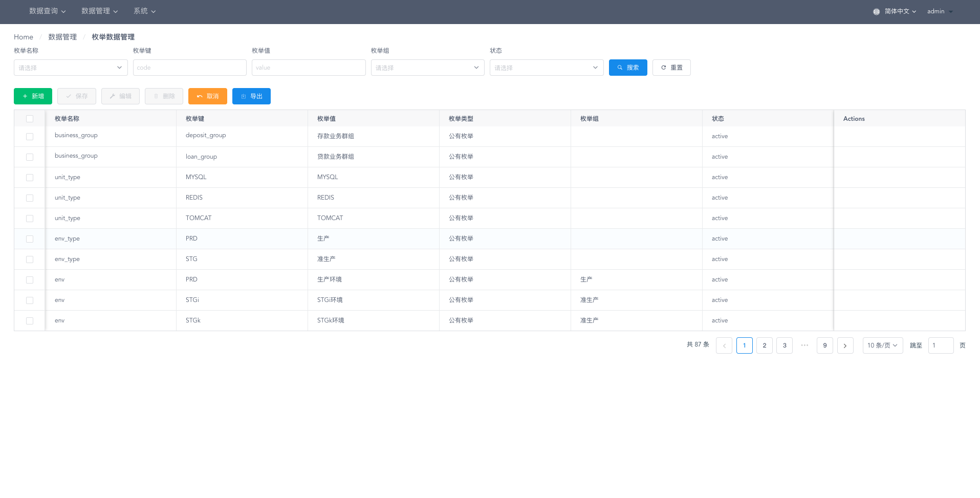Image resolution: width=980 pixels, height=498 pixels.
Task: Click the green 新增 add button
Action: (33, 96)
